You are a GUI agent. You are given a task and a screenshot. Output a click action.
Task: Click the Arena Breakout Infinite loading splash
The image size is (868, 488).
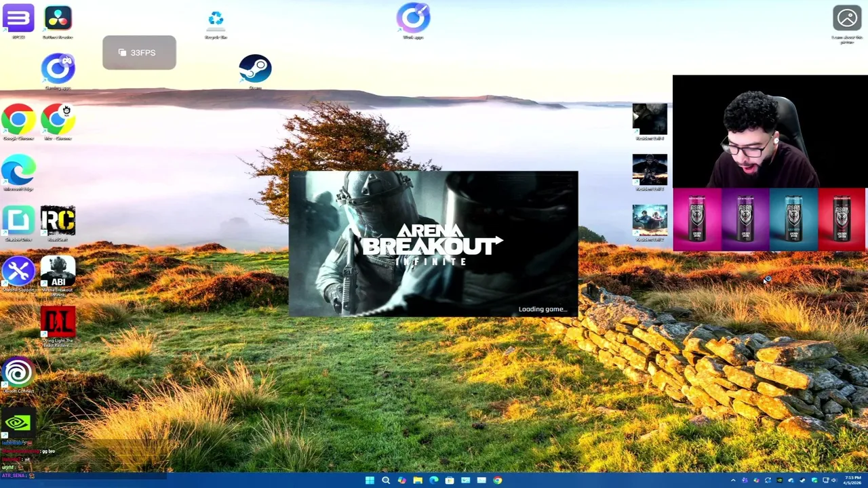[x=433, y=244]
